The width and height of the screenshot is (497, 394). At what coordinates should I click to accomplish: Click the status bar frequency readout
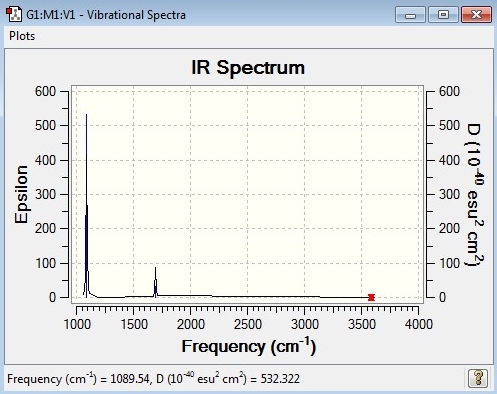[x=153, y=379]
